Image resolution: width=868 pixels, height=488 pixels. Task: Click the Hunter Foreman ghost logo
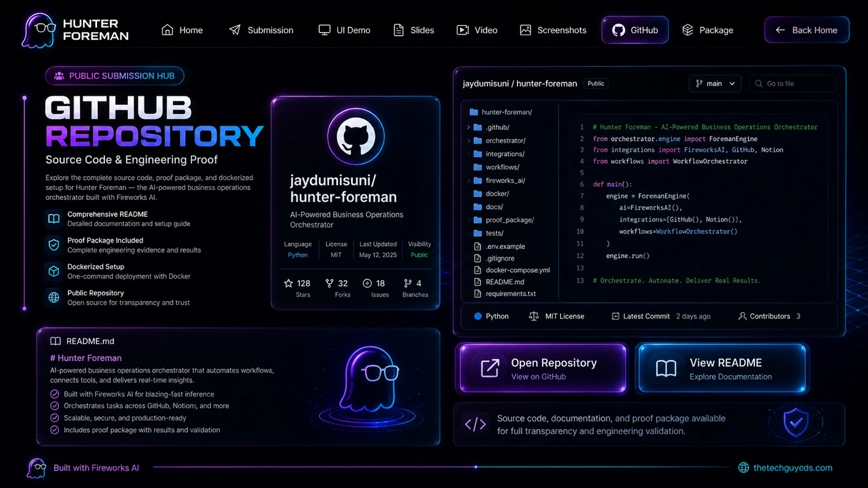click(x=38, y=30)
